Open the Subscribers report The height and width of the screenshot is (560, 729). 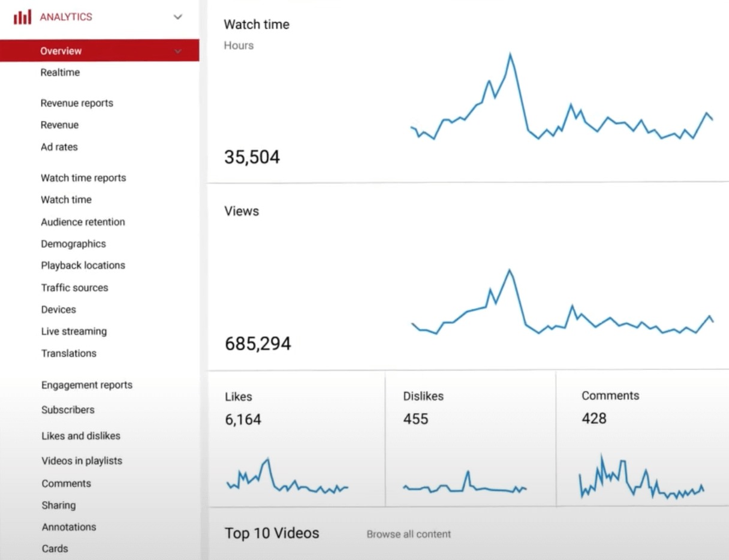tap(68, 410)
